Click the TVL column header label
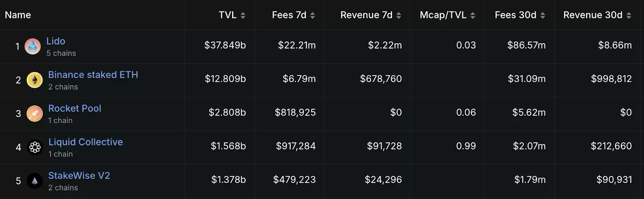This screenshot has height=199, width=644. click(227, 15)
